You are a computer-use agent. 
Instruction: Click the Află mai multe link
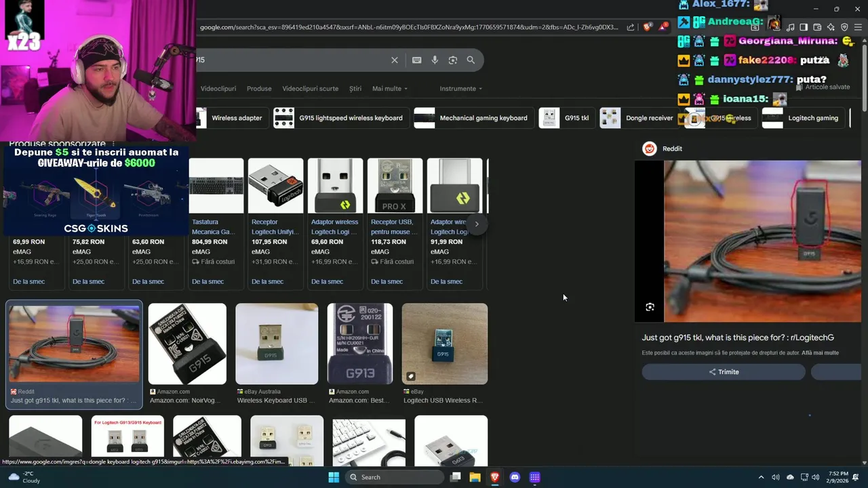tap(820, 353)
